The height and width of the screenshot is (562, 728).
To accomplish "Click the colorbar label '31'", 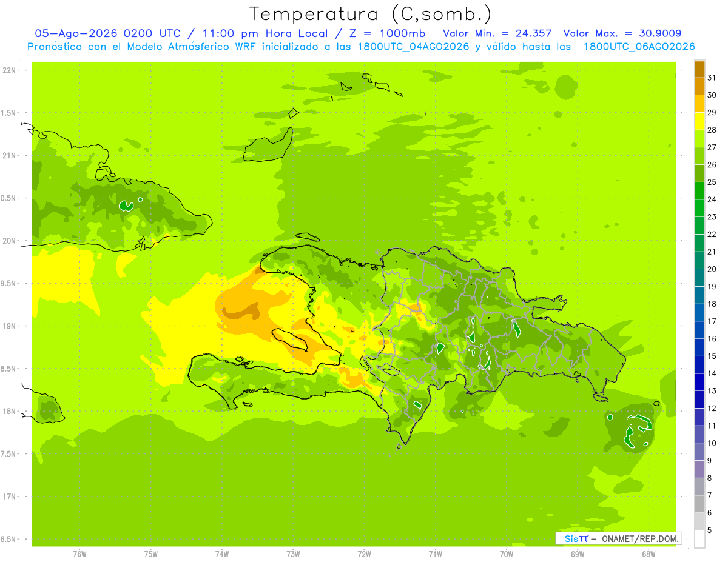I will pyautogui.click(x=712, y=78).
